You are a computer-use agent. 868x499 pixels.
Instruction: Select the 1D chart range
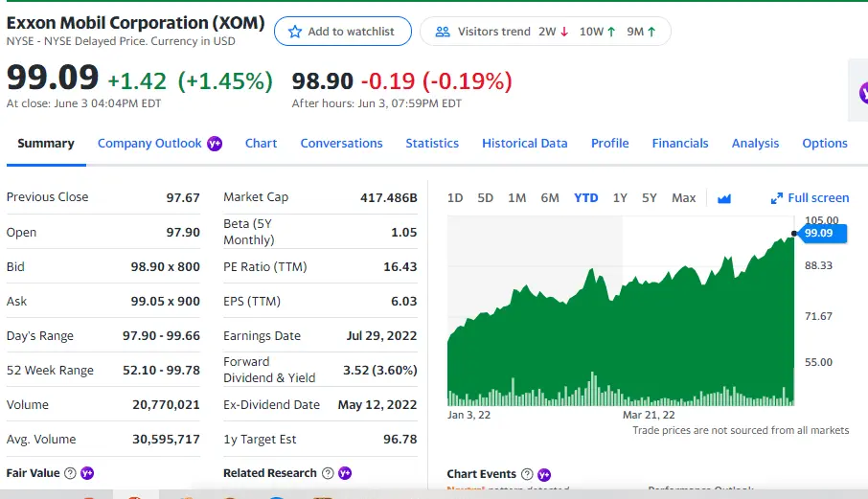click(x=455, y=198)
